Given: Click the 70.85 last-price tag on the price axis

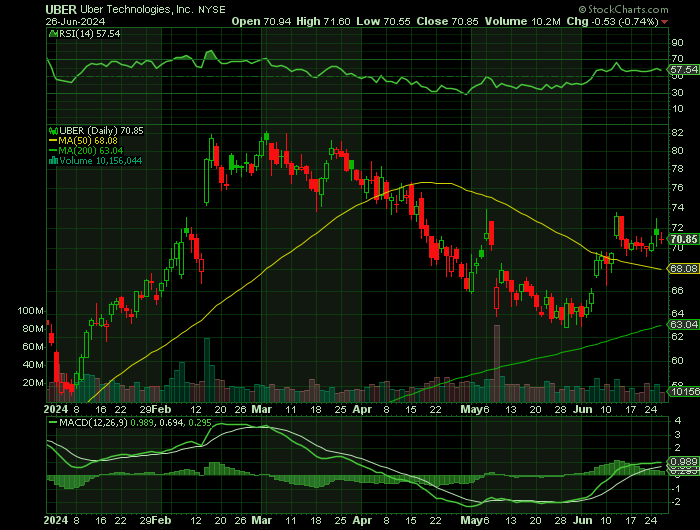Looking at the screenshot, I should (x=683, y=239).
